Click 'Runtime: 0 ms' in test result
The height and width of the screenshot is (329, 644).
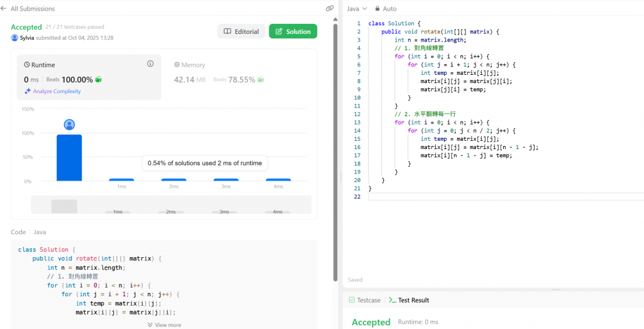coord(418,322)
